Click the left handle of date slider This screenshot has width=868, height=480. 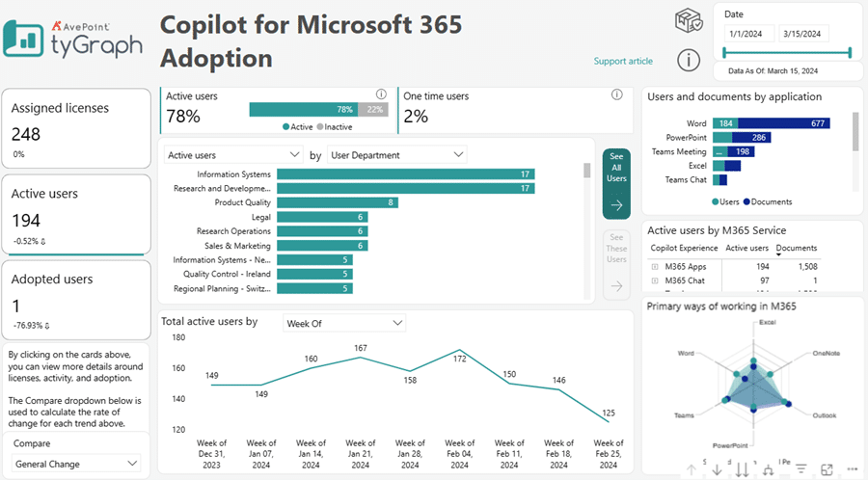point(724,53)
